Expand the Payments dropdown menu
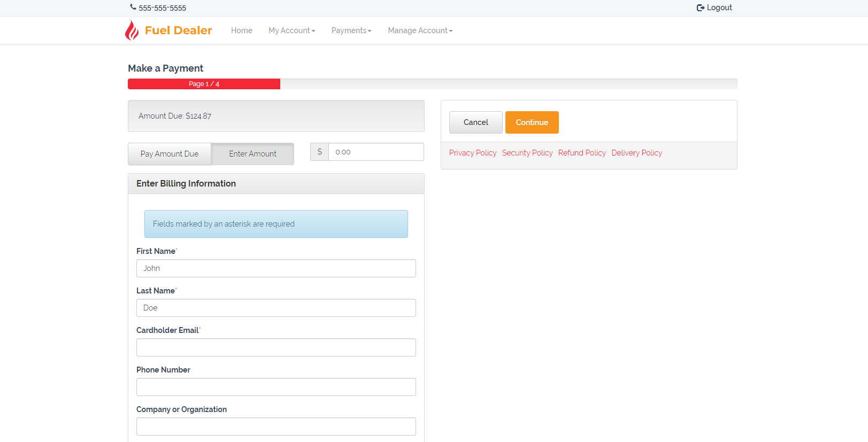This screenshot has height=442, width=868. [351, 30]
